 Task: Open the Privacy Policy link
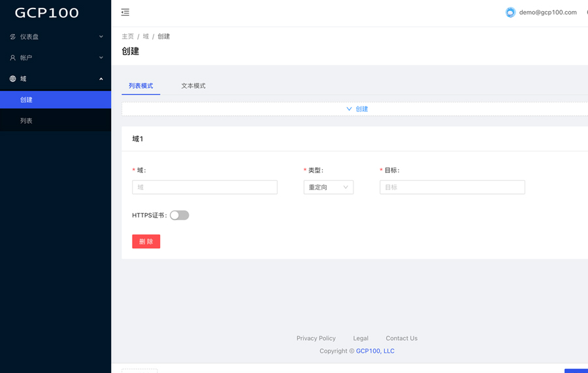click(316, 338)
